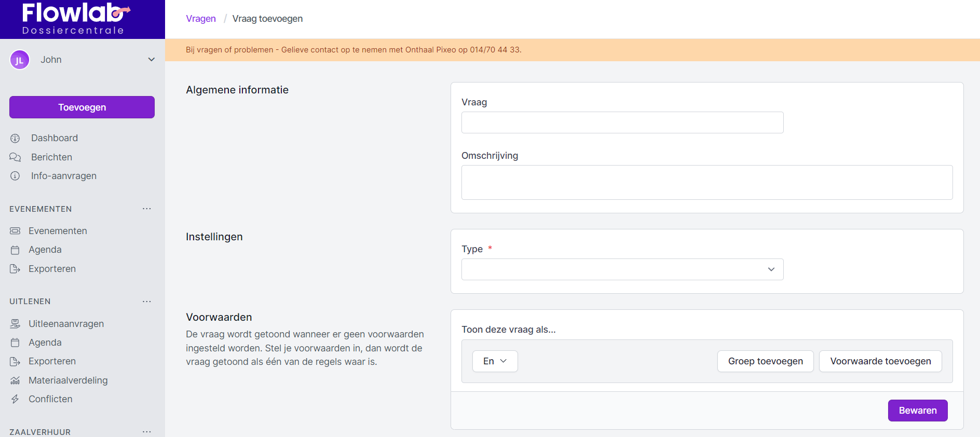Go to Agenda under Uitlenen

(45, 343)
